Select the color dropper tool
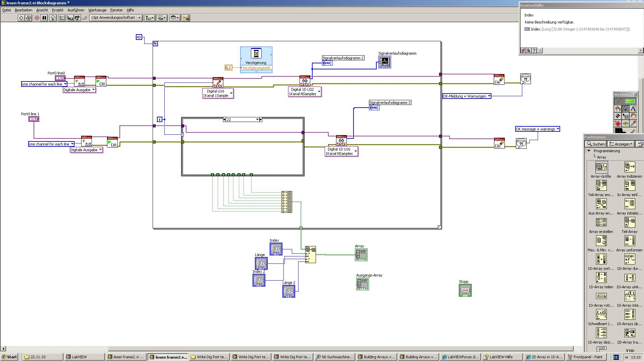The height and width of the screenshot is (362, 644). [633, 124]
